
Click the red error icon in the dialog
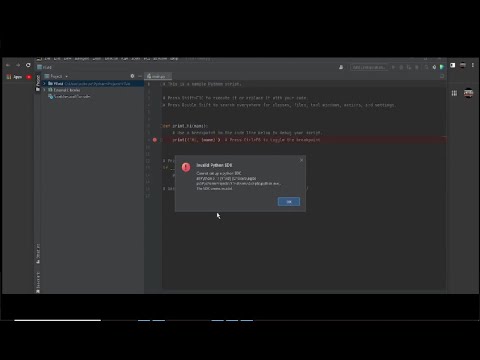(x=186, y=167)
